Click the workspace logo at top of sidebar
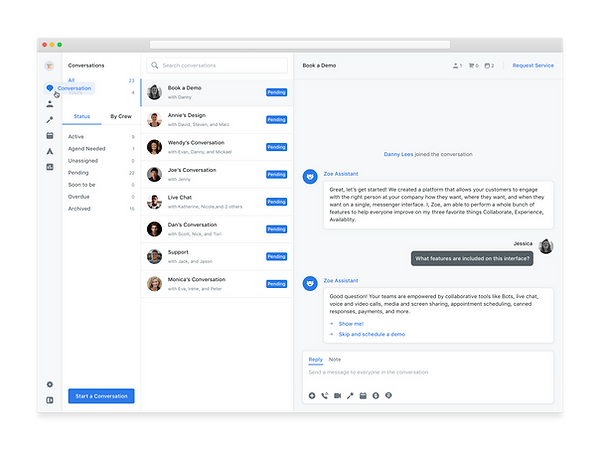600x449 pixels. click(49, 66)
